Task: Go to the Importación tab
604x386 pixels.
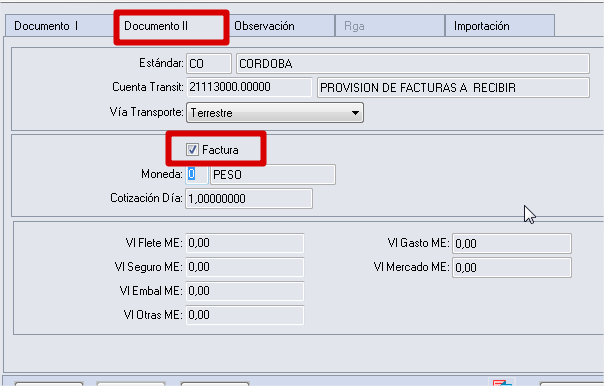Action: 500,26
